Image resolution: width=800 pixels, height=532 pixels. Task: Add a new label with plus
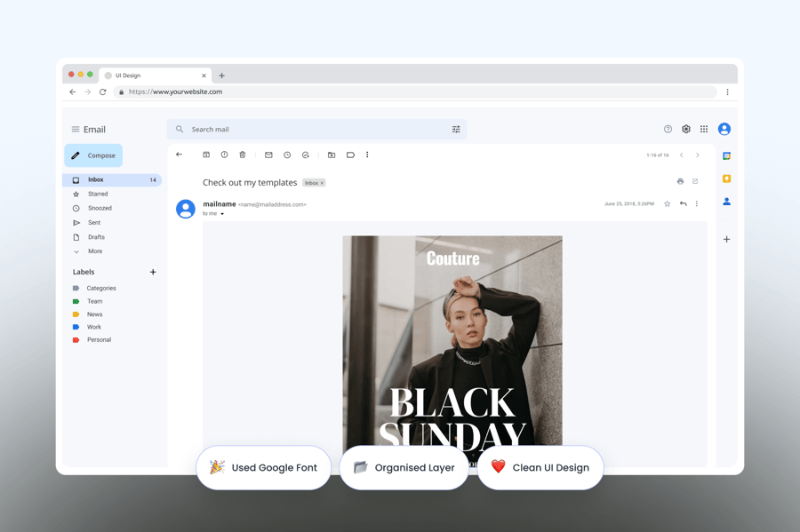pyautogui.click(x=153, y=273)
